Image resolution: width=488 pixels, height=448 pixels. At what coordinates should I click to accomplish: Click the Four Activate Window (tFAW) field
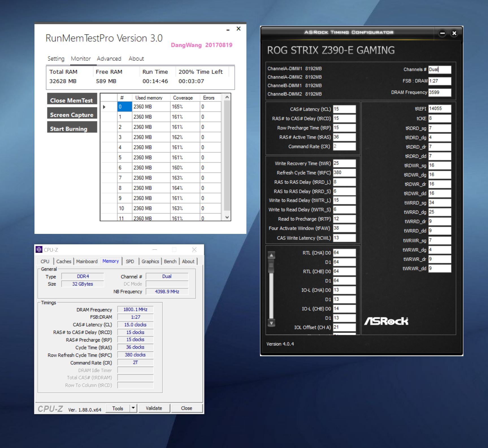pyautogui.click(x=344, y=228)
